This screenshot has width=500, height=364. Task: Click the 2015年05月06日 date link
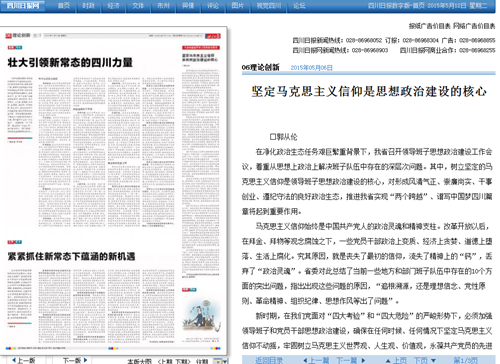pos(311,68)
